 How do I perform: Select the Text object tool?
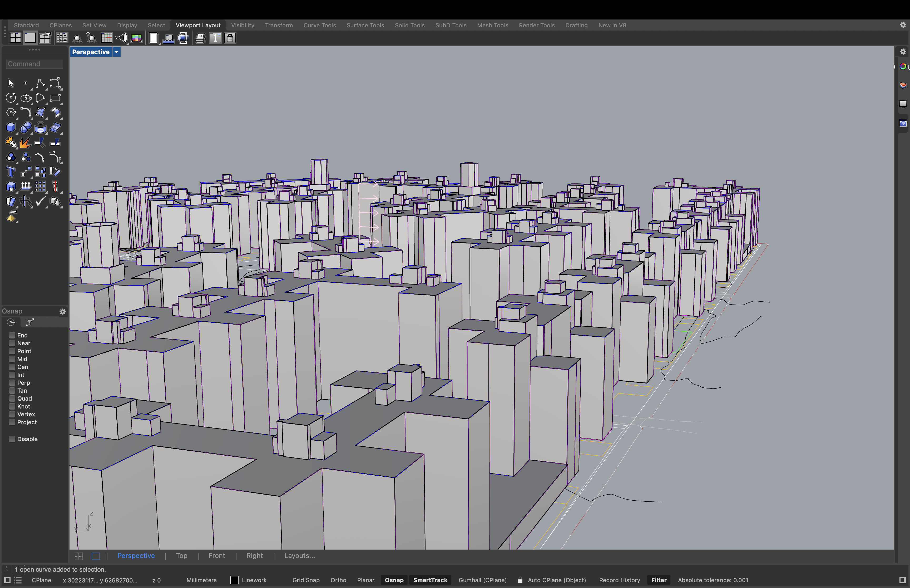tap(11, 172)
